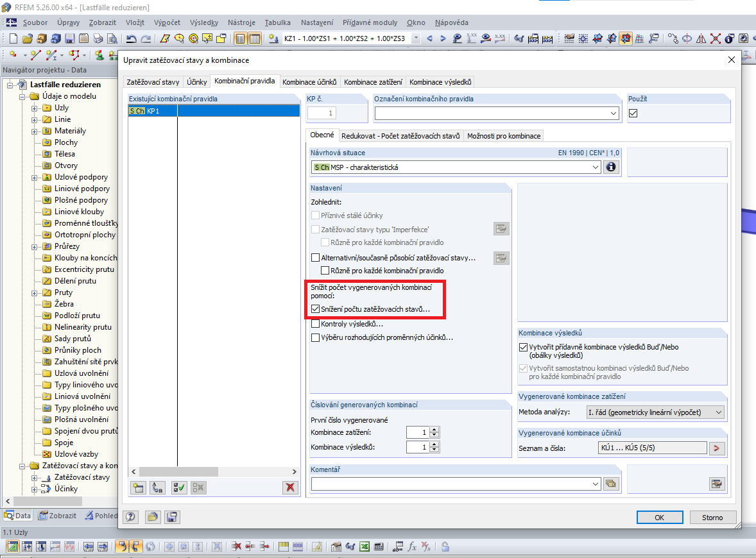Image resolution: width=756 pixels, height=558 pixels.
Task: Click the mirror tool icon in toolbar
Action: tap(701, 38)
